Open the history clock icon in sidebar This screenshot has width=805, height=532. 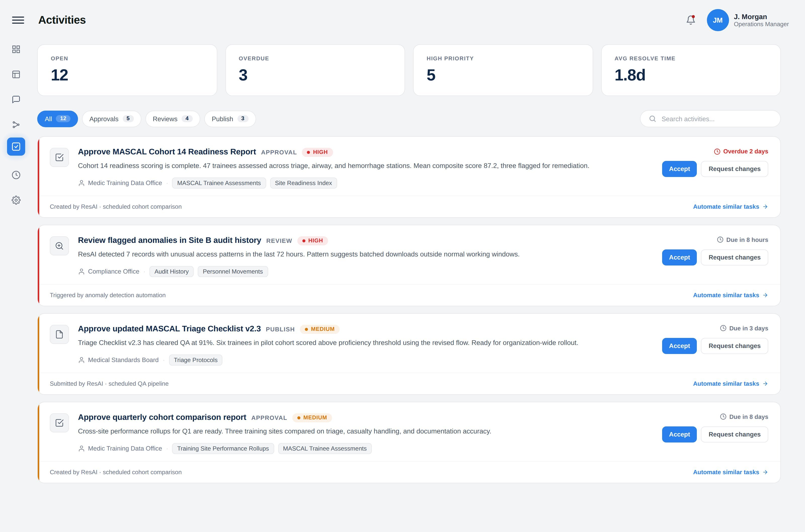(16, 175)
